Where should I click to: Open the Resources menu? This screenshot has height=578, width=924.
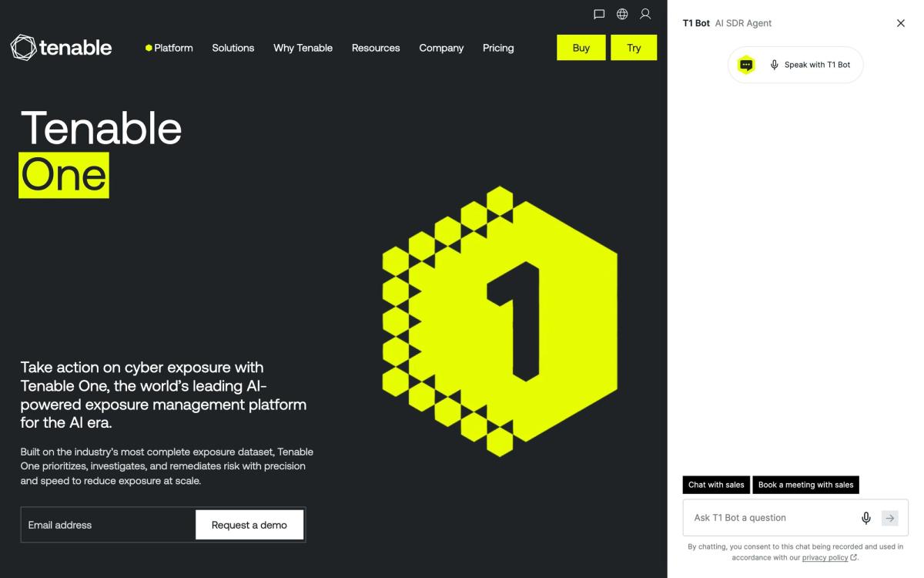376,48
